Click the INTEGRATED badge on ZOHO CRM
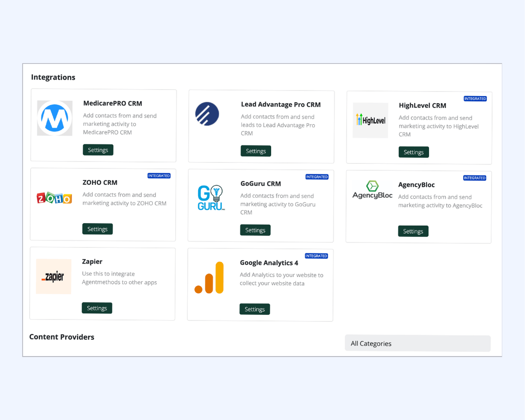This screenshot has height=420, width=525. [159, 176]
